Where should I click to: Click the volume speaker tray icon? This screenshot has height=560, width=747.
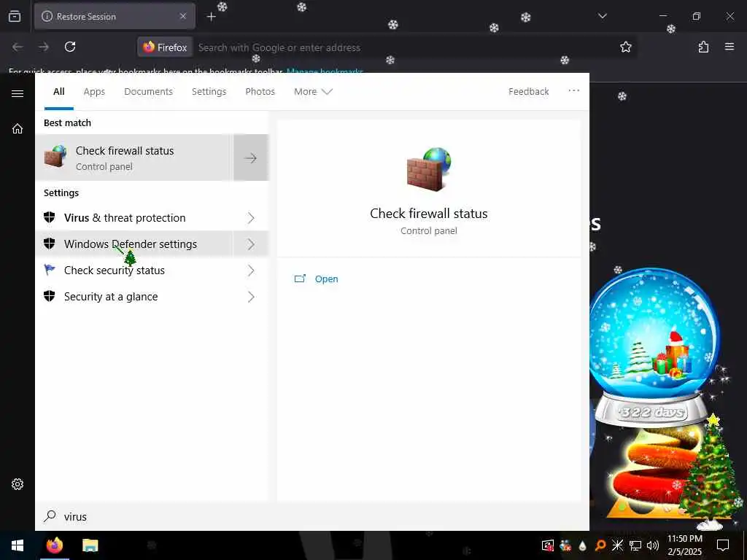tap(653, 545)
